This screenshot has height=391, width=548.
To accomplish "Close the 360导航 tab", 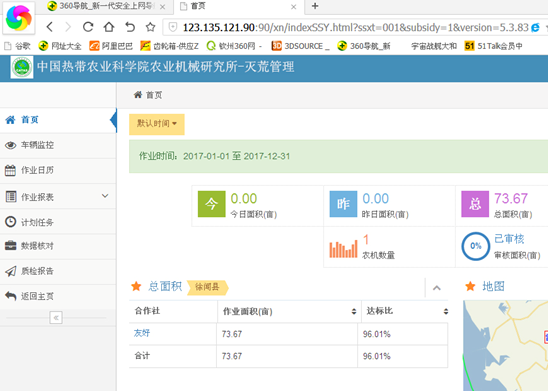I will 163,7.
